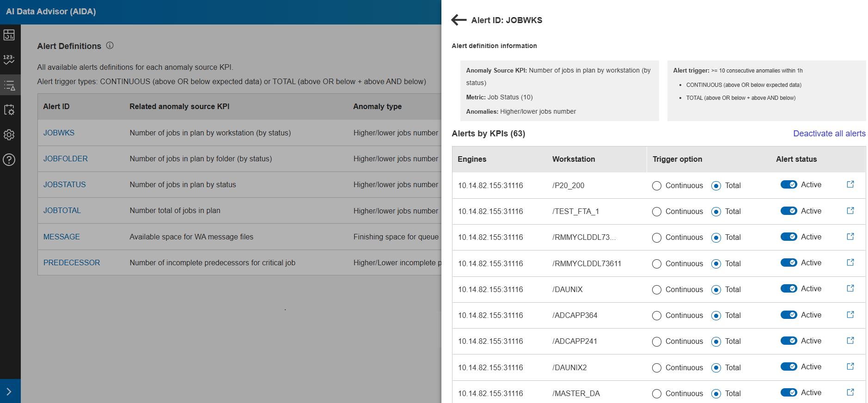Select the Alert Definitions sidebar icon
The width and height of the screenshot is (868, 403).
coord(9,85)
